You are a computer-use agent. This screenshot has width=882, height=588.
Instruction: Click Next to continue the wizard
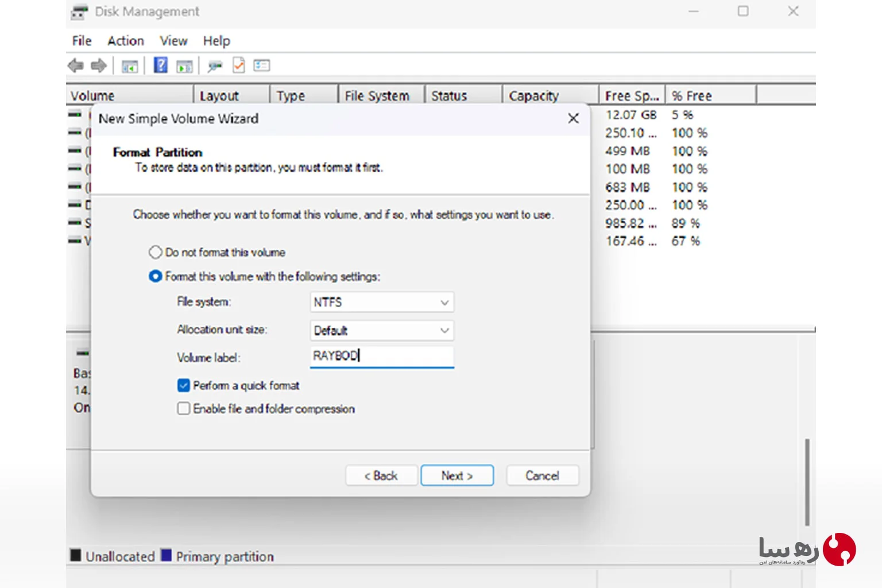(457, 475)
